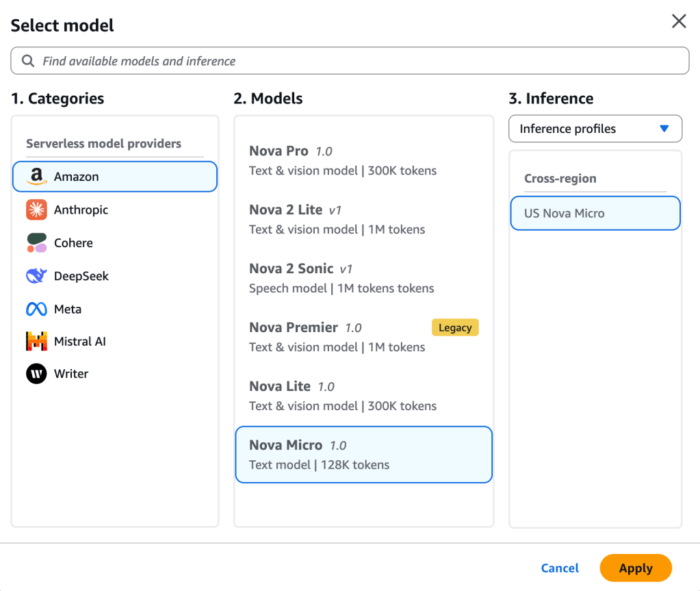Click the Meta infinity logo icon

(x=36, y=309)
